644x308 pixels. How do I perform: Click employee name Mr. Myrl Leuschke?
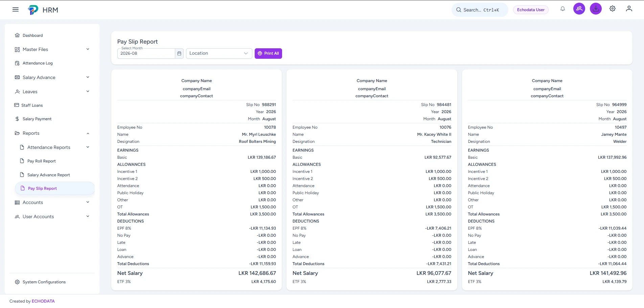(x=259, y=134)
